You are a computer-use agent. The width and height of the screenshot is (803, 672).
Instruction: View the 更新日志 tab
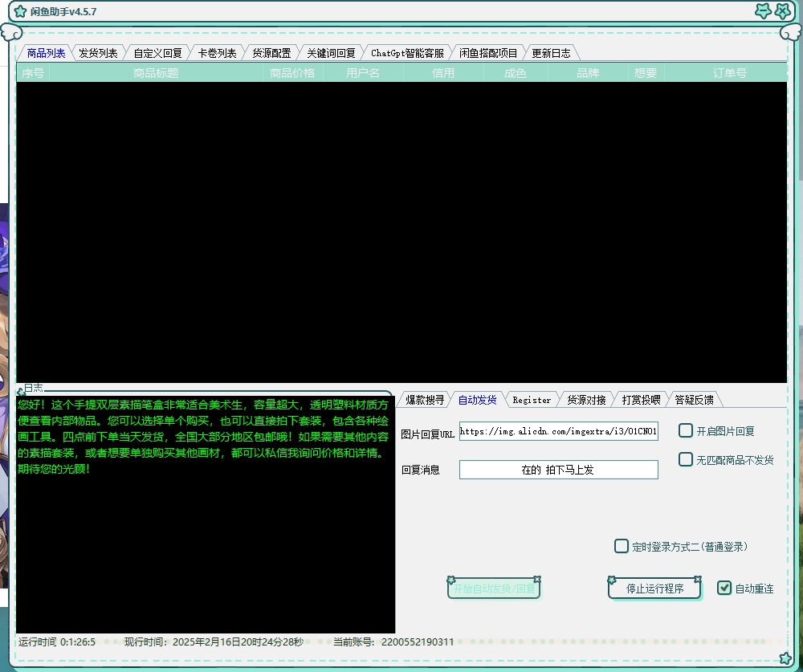tap(551, 53)
